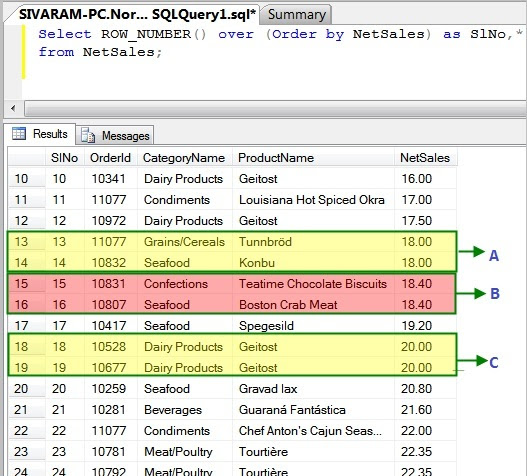The width and height of the screenshot is (527, 476).
Task: Click the Results grid icon
Action: coord(19,133)
